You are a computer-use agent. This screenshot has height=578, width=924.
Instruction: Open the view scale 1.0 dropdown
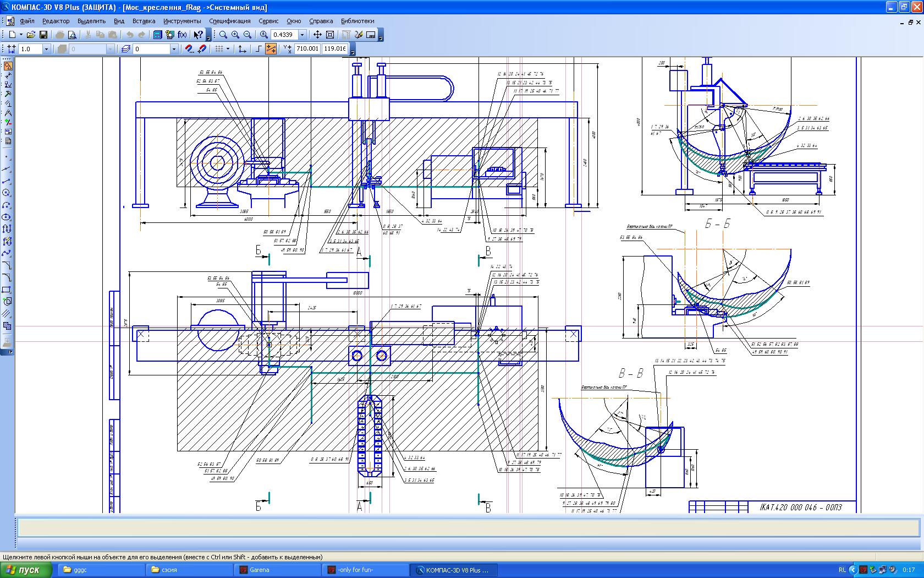(x=46, y=49)
